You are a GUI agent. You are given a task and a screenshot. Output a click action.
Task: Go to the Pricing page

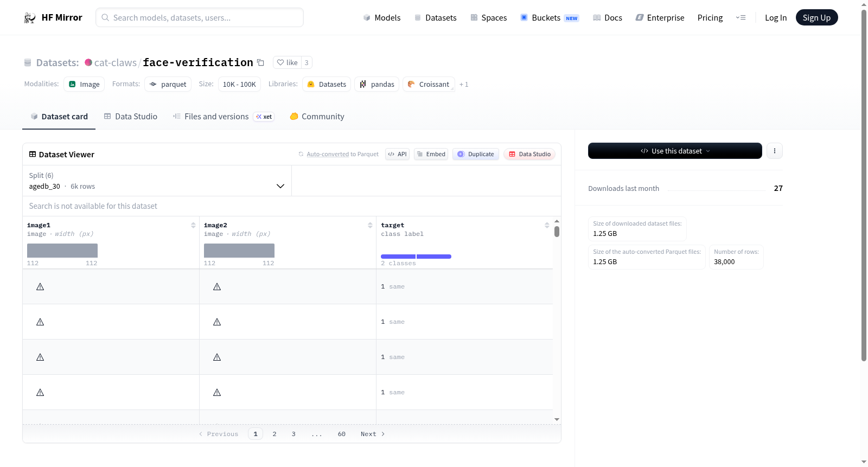(710, 17)
